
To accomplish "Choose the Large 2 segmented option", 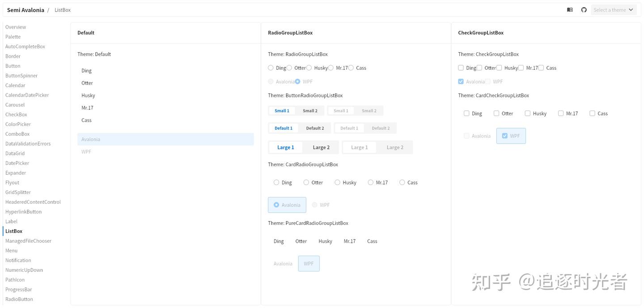I will point(321,148).
